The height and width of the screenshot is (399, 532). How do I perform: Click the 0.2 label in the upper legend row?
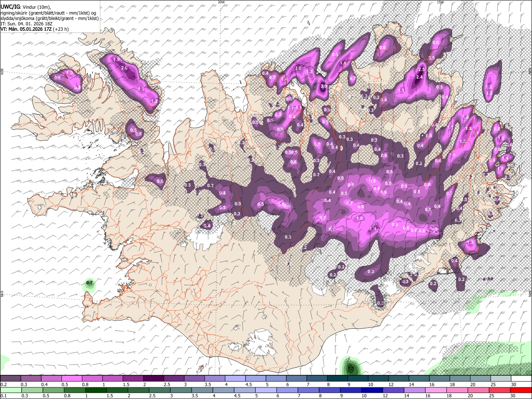3,384
